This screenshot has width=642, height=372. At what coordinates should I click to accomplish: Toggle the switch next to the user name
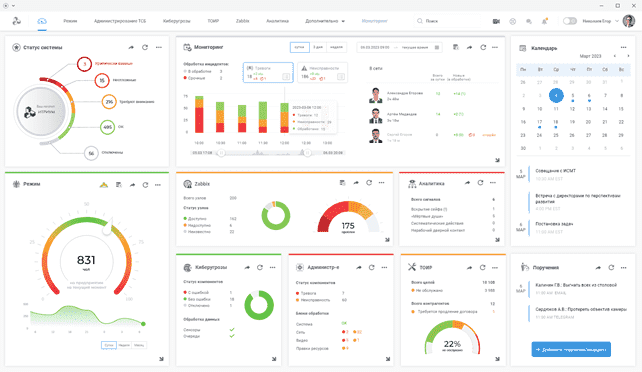[570, 21]
